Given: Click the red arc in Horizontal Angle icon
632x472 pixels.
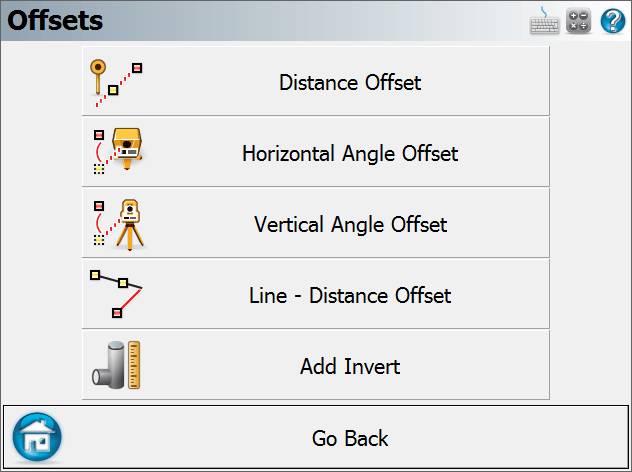Looking at the screenshot, I should coord(98,152).
